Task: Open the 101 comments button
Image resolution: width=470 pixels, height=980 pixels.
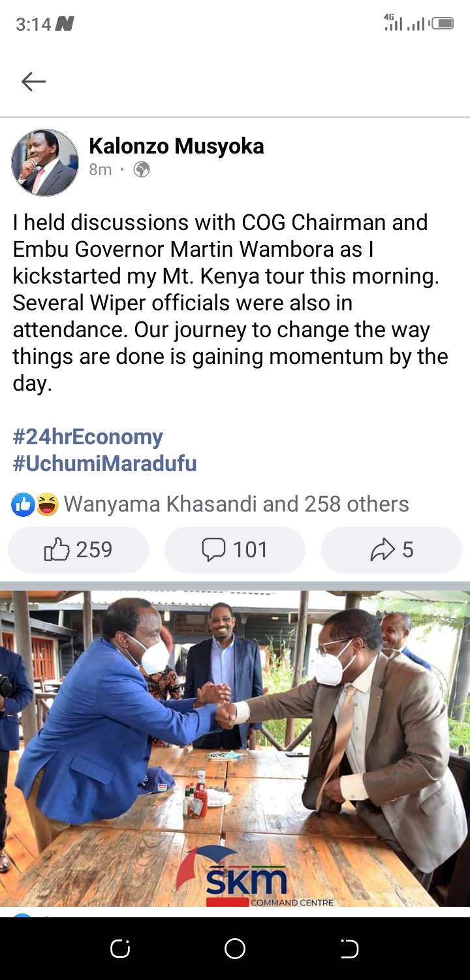Action: [235, 549]
